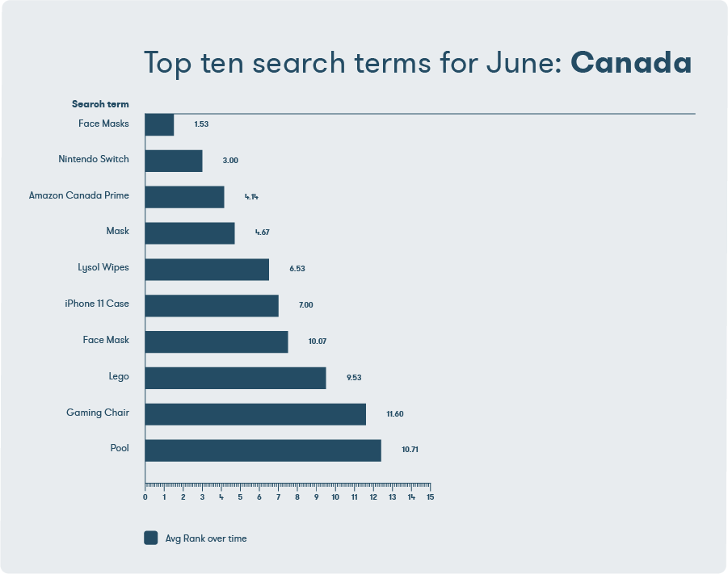Click the value 10.71
The image size is (728, 574).
410,450
